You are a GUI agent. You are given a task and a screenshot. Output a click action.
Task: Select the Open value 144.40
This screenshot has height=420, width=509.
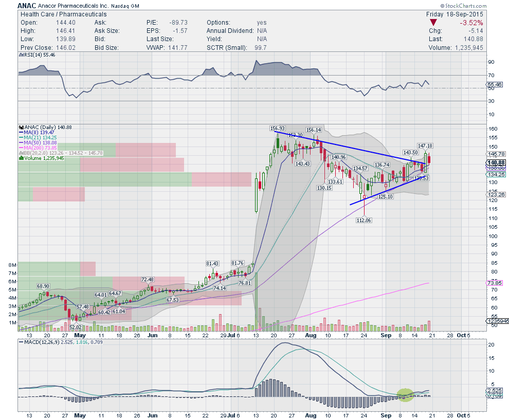tap(66, 23)
